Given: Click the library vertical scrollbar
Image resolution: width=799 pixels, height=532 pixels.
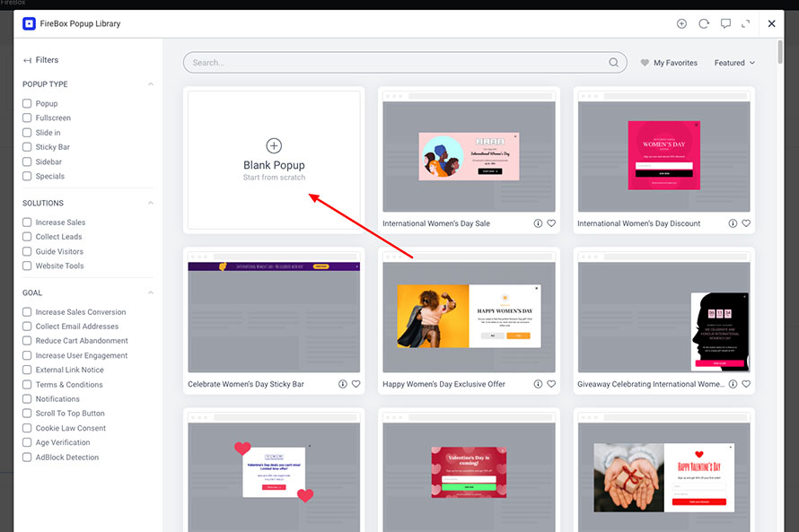Looking at the screenshot, I should point(780,52).
